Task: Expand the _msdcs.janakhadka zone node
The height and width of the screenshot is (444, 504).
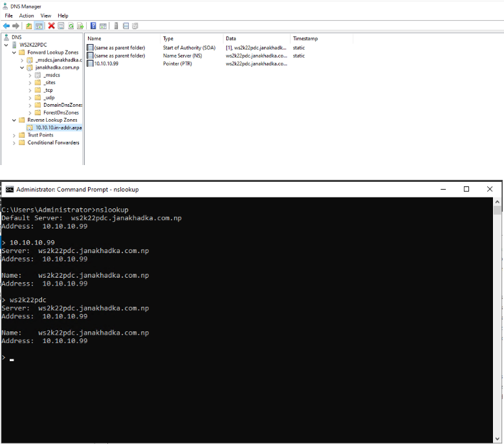Action: [22, 60]
